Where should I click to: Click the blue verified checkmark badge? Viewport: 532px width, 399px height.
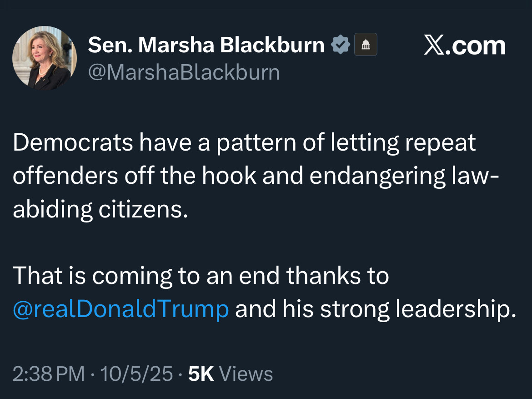[x=341, y=45]
